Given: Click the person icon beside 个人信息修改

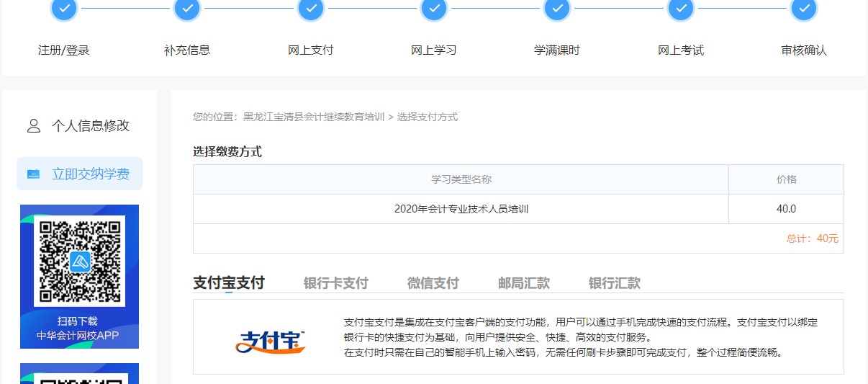Looking at the screenshot, I should (x=34, y=126).
